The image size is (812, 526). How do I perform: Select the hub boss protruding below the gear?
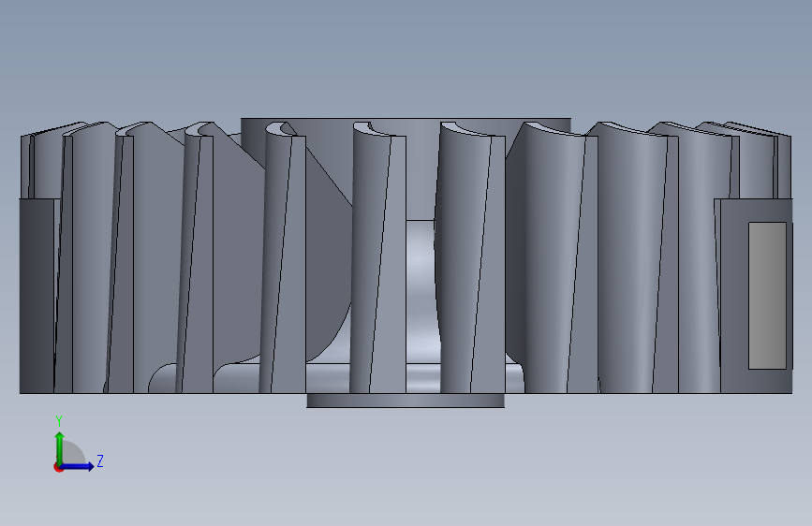406,401
